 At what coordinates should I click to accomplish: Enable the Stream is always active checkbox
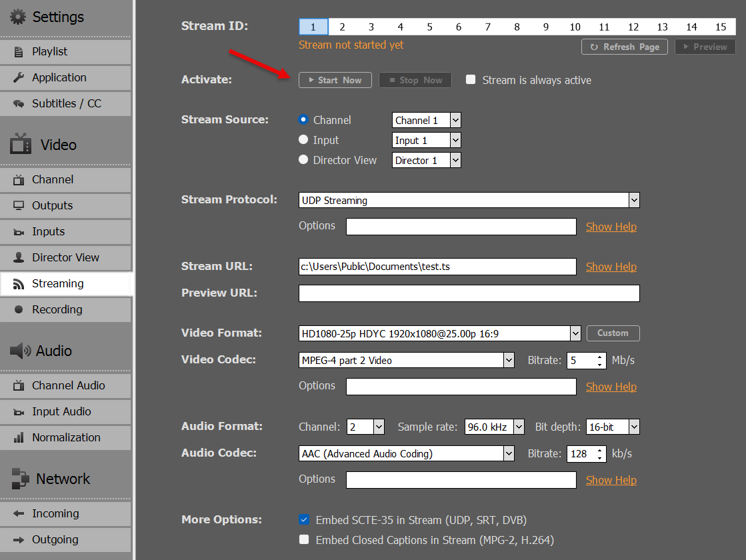[471, 79]
